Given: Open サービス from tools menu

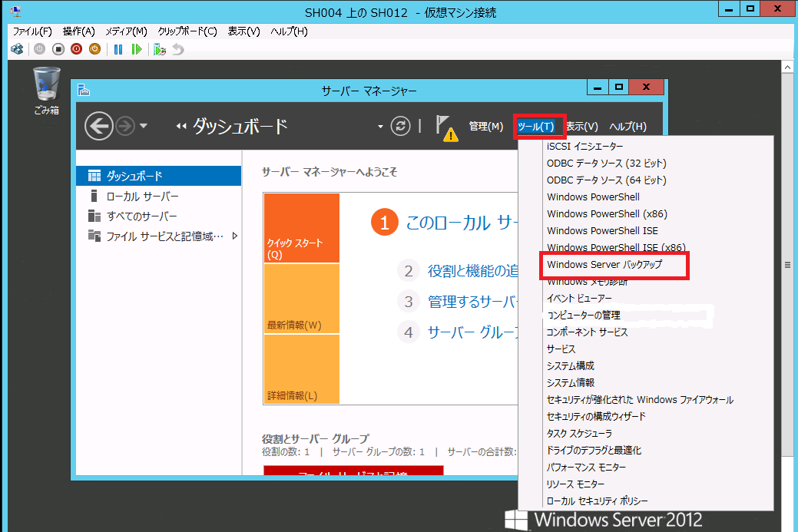Looking at the screenshot, I should click(x=561, y=349).
